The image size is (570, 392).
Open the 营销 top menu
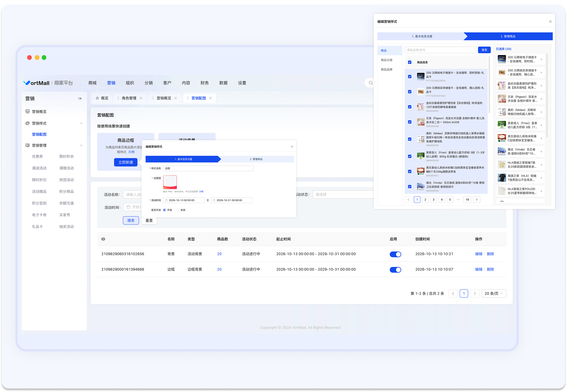pyautogui.click(x=111, y=83)
